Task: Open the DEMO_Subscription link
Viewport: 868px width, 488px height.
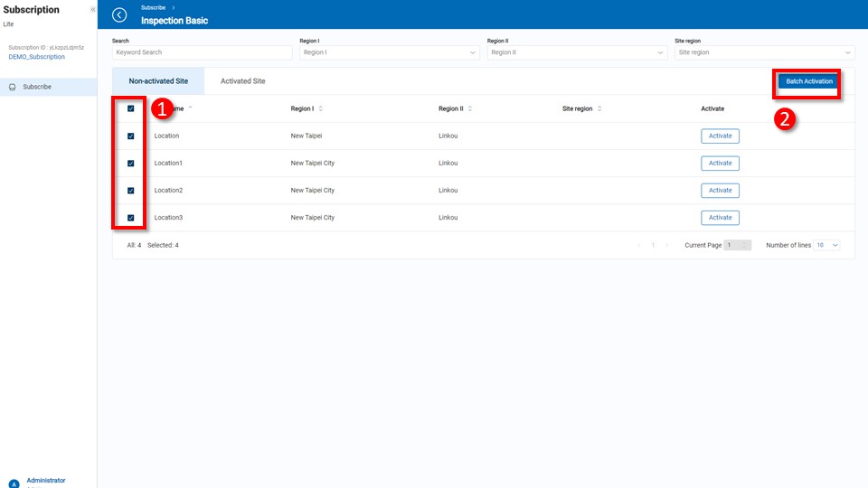Action: pos(36,57)
